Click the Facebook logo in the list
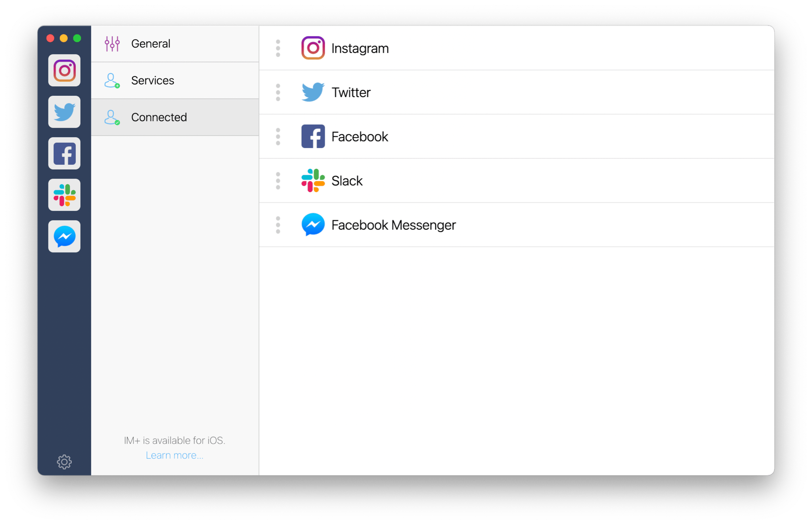 313,136
